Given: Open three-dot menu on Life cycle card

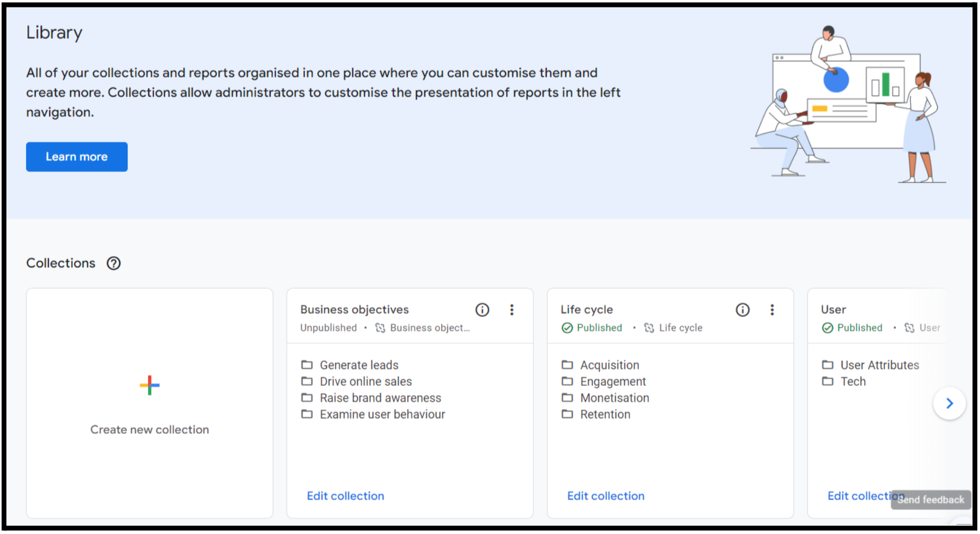Looking at the screenshot, I should point(772,310).
